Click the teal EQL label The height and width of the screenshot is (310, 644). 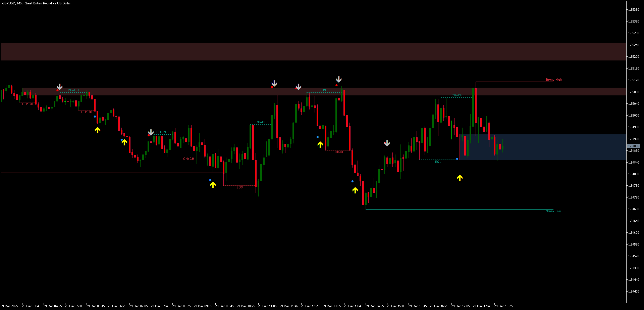tap(438, 162)
